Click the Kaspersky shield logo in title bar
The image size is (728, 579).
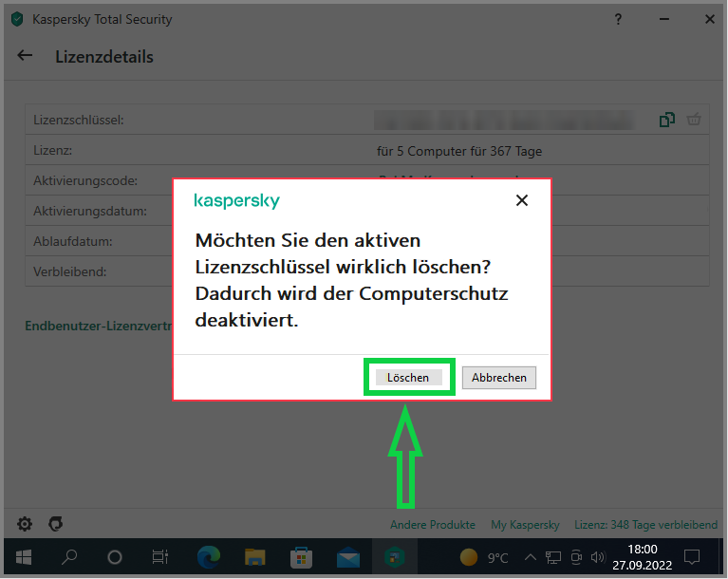[17, 20]
